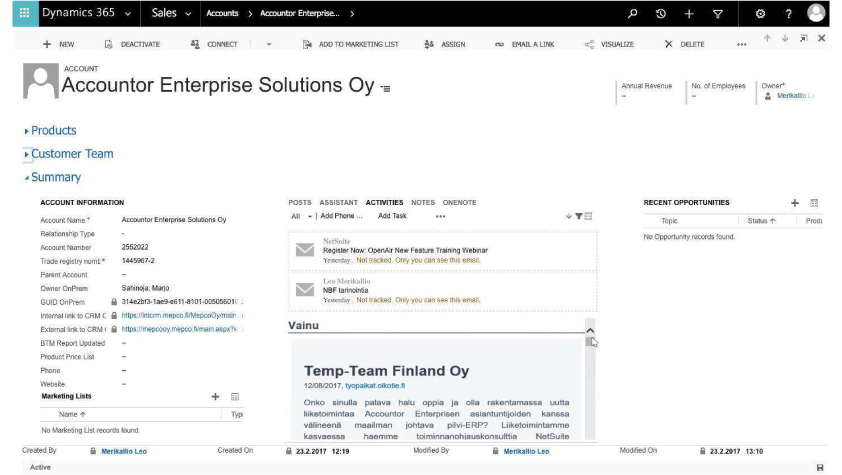842x475 pixels.
Task: Click the activities grid view icon
Action: pos(589,216)
